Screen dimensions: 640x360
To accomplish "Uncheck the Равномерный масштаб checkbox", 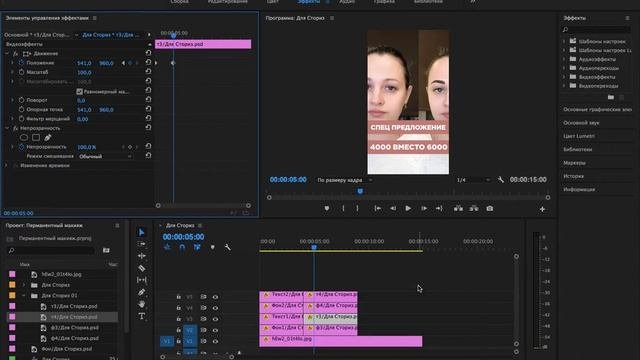I will pyautogui.click(x=80, y=91).
